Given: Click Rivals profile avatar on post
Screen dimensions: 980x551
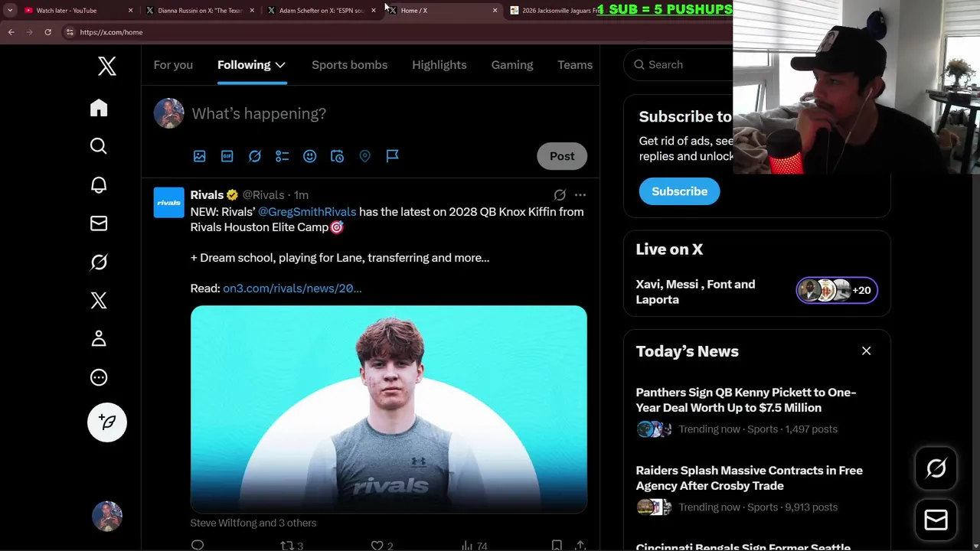Looking at the screenshot, I should tap(168, 203).
